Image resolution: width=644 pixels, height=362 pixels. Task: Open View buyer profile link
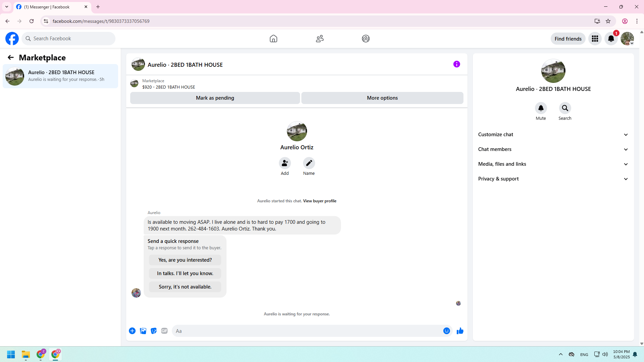coord(320,201)
